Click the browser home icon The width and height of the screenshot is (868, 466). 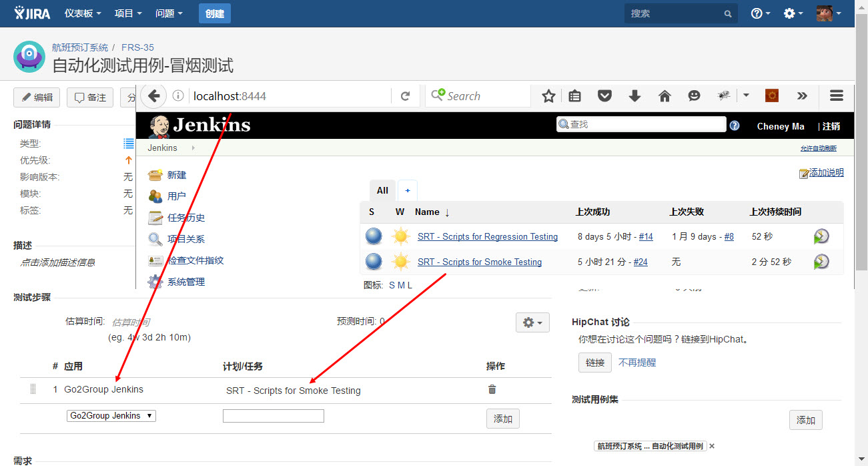coord(665,96)
